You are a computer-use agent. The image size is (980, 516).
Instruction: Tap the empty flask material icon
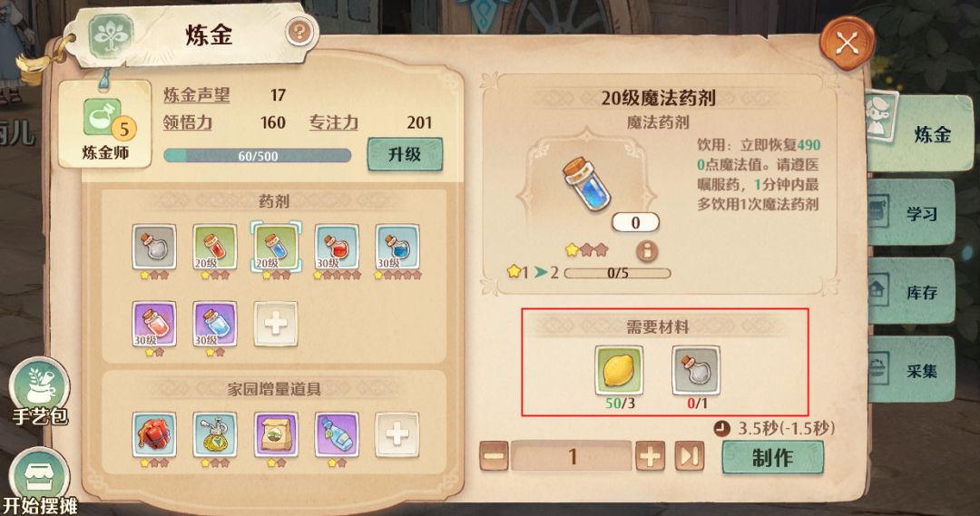pos(696,370)
